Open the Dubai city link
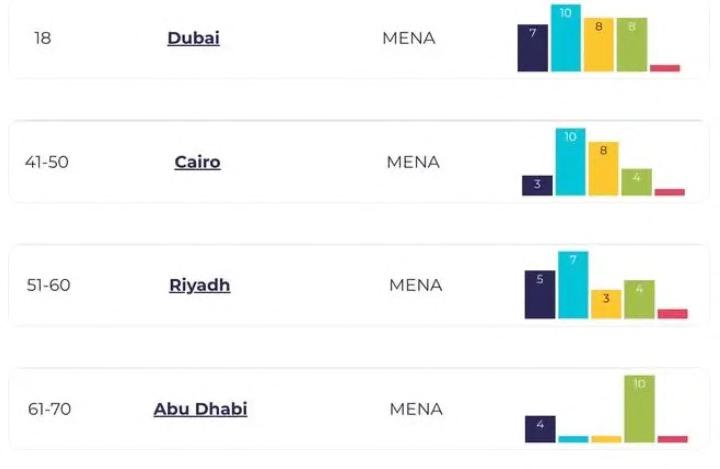 193,38
